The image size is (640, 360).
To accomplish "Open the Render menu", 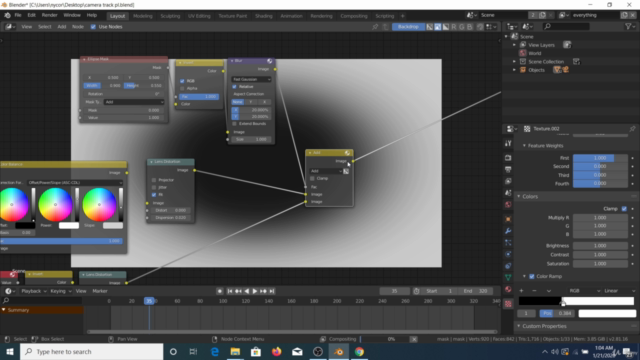I will 49,16.
